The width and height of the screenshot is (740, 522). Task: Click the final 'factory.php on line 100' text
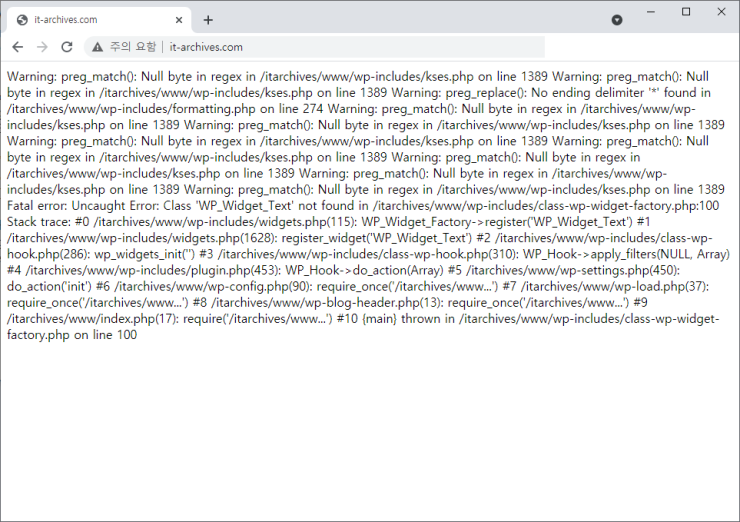[70, 335]
